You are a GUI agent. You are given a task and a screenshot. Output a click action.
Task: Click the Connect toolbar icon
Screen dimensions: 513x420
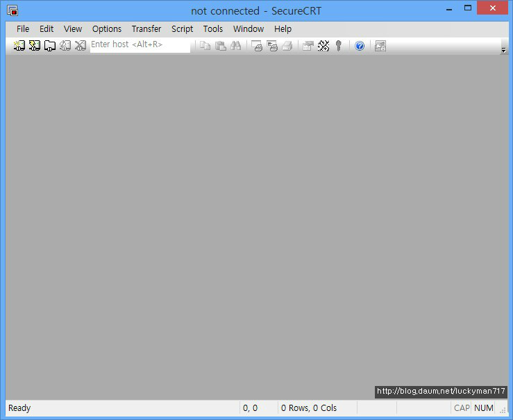pyautogui.click(x=19, y=45)
